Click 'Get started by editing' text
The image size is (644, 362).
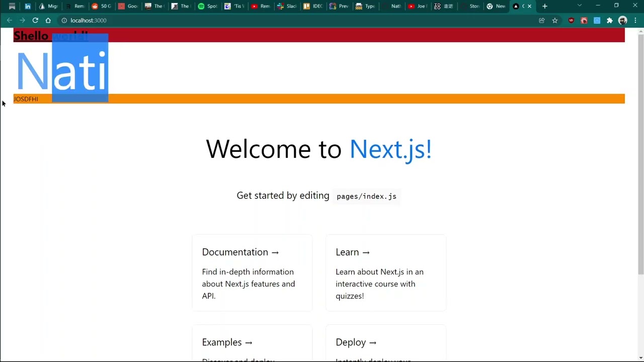pos(283,196)
